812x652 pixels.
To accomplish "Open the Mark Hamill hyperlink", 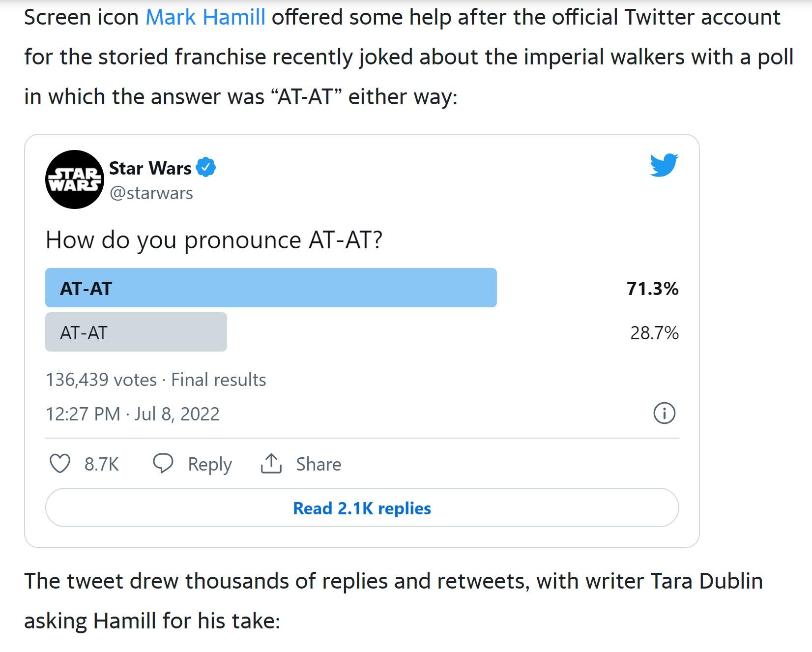I will [205, 16].
